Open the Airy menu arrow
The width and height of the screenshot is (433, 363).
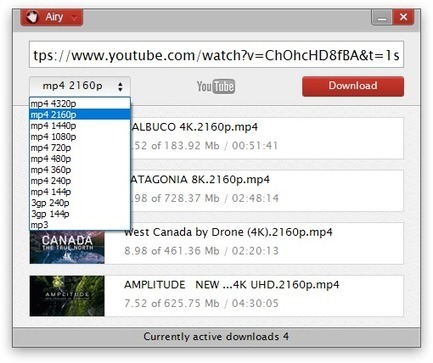point(74,17)
